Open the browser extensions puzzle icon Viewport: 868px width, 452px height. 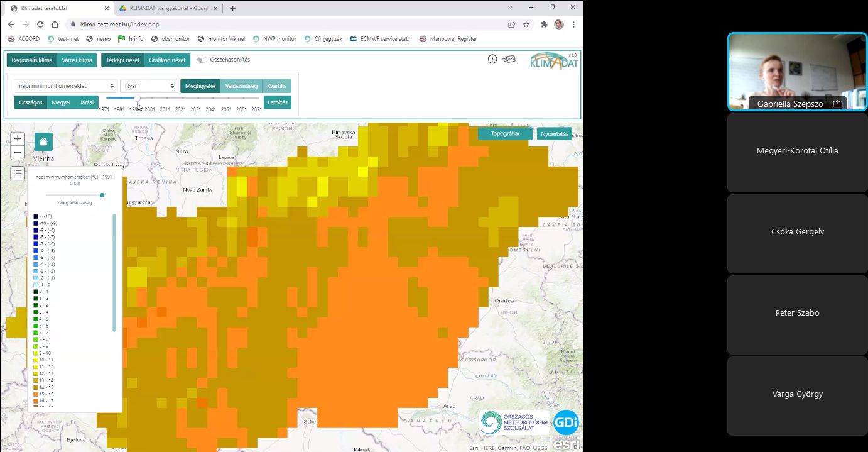(545, 25)
